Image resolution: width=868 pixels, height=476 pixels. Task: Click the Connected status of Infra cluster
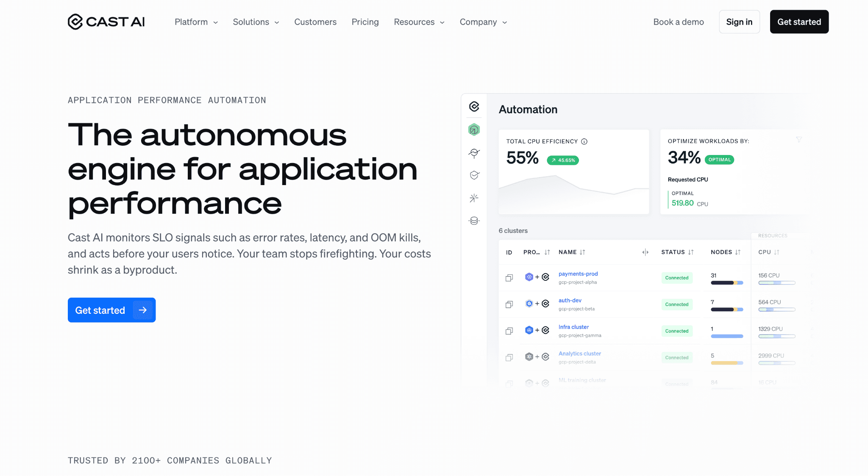click(677, 331)
